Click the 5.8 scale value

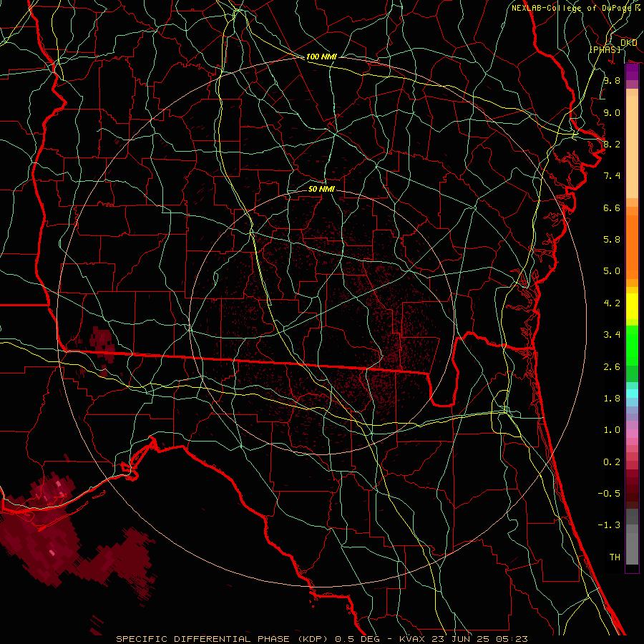click(612, 240)
